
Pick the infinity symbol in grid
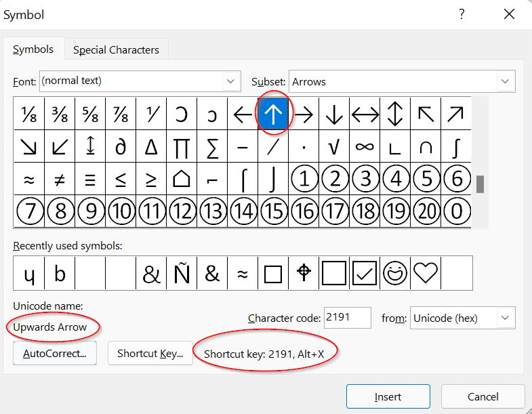pyautogui.click(x=365, y=146)
